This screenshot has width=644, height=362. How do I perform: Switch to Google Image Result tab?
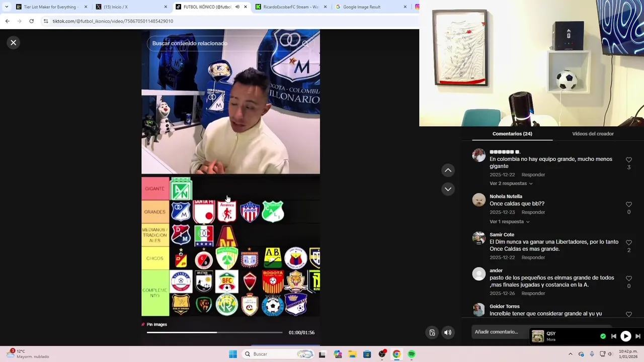coord(371,7)
